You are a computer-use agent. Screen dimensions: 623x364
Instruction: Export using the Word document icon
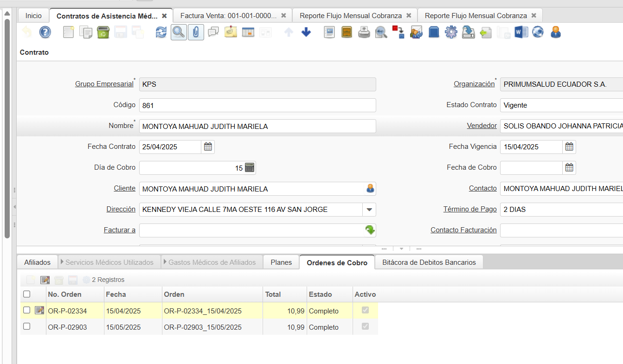pos(521,32)
